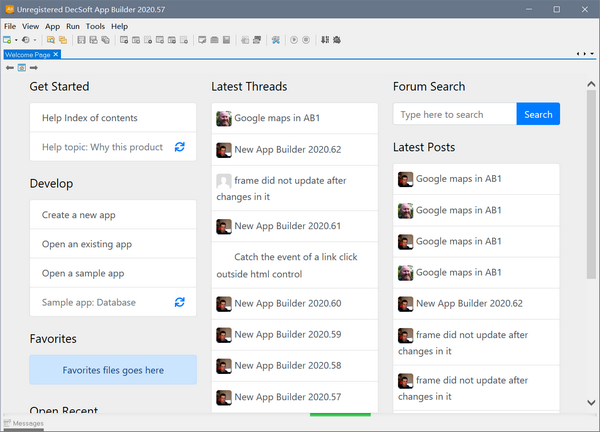Open the App menu
This screenshot has height=432, width=600.
click(52, 26)
